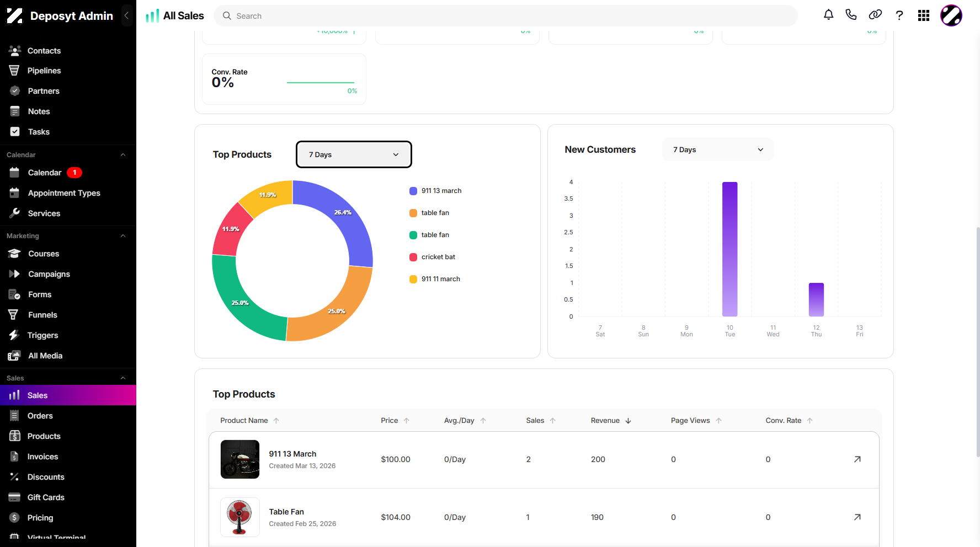
Task: Click the Table Fan product thumbnail
Action: (240, 517)
